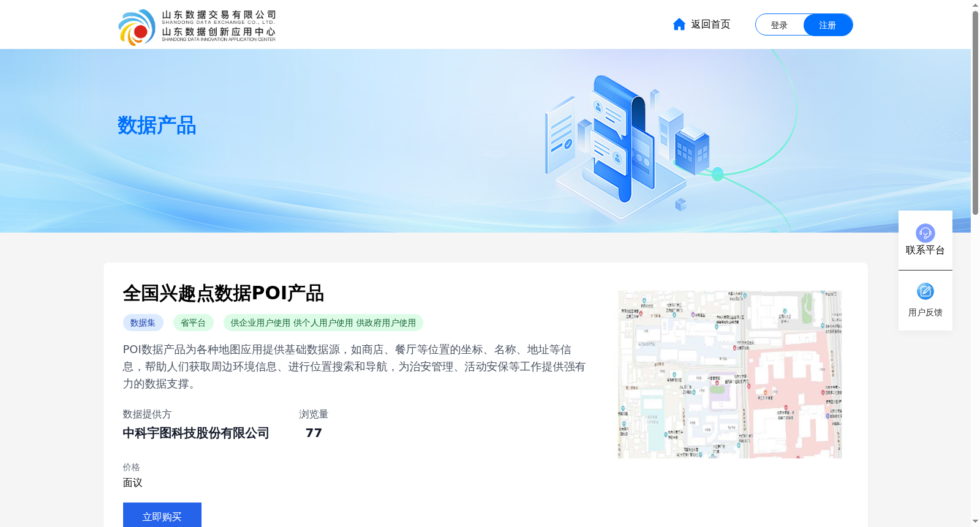This screenshot has width=980, height=527.
Task: Open the 联系平台 contact label
Action: (x=925, y=250)
